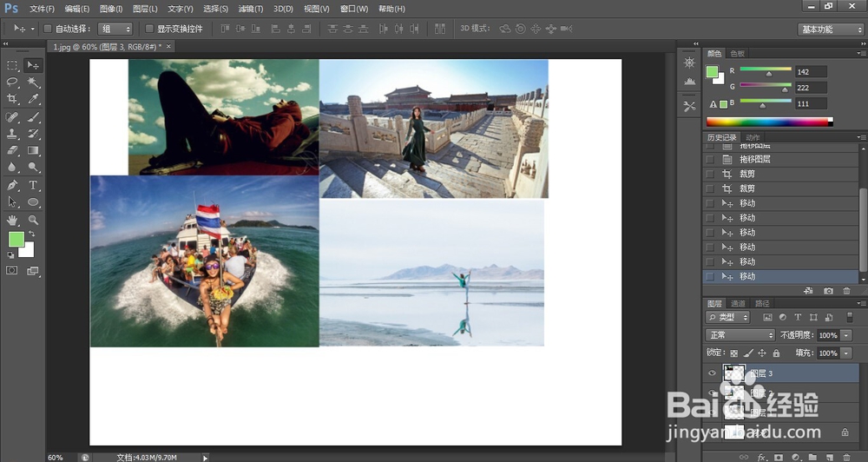868x462 pixels.
Task: Enable the 自动选择 checkbox
Action: click(48, 29)
